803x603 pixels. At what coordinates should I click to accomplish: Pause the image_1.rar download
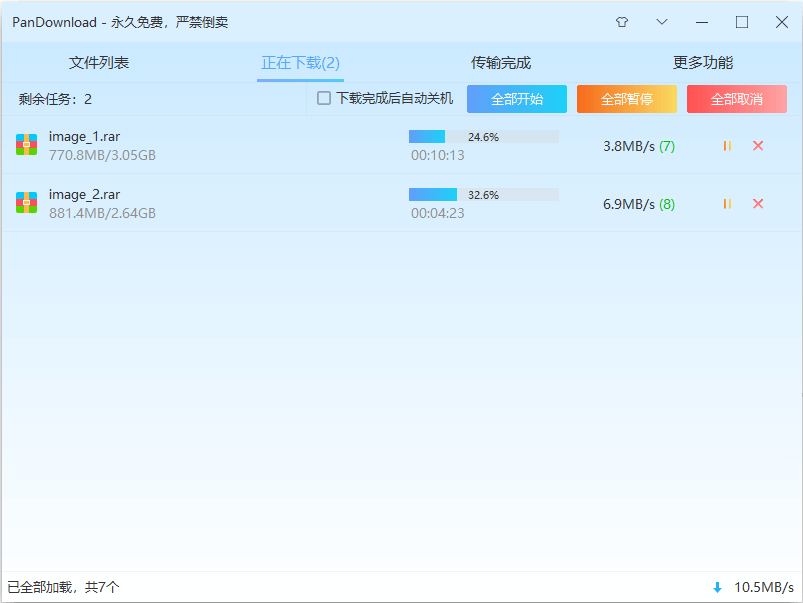727,145
